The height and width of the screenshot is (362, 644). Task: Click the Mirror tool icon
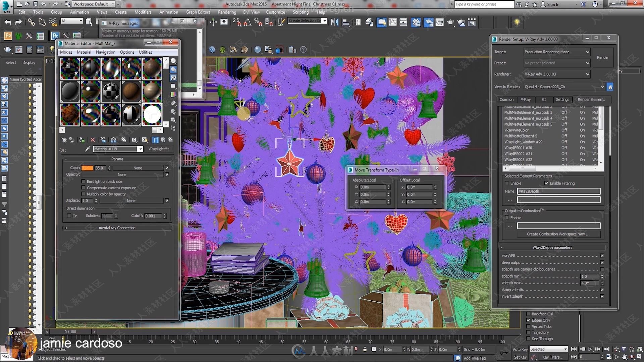tap(334, 22)
